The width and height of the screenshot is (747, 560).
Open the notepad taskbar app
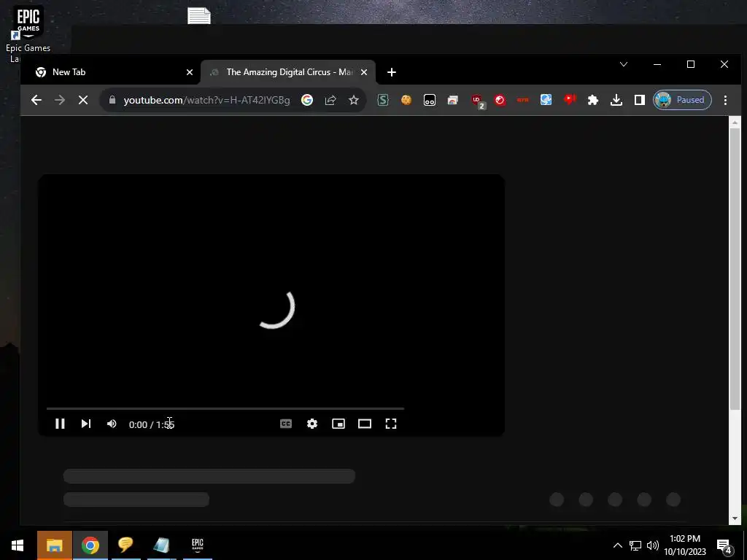(x=161, y=545)
